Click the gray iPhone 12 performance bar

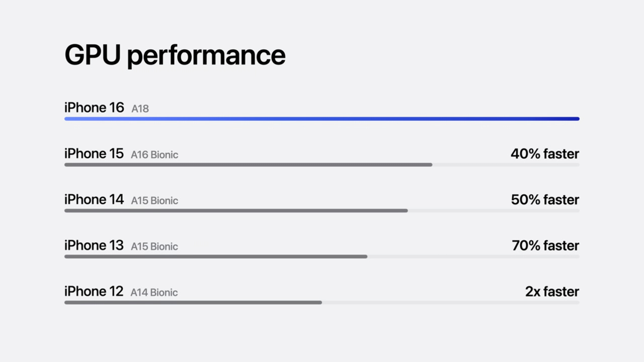(x=193, y=302)
